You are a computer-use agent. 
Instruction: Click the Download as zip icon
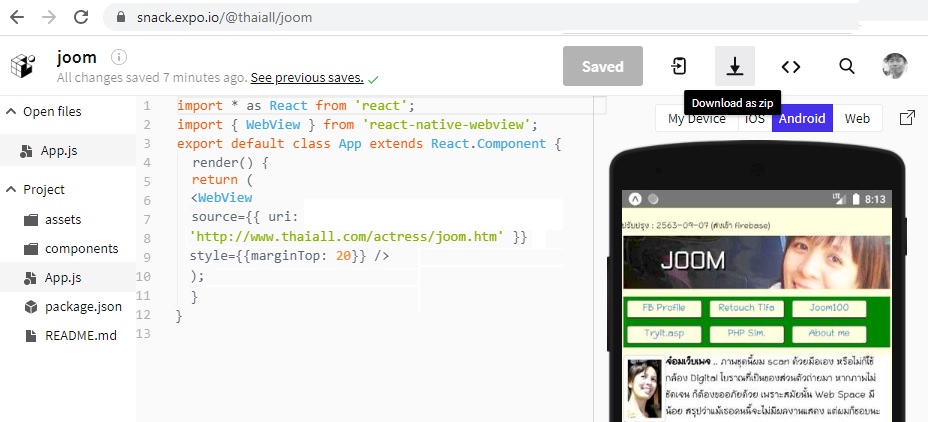click(734, 66)
